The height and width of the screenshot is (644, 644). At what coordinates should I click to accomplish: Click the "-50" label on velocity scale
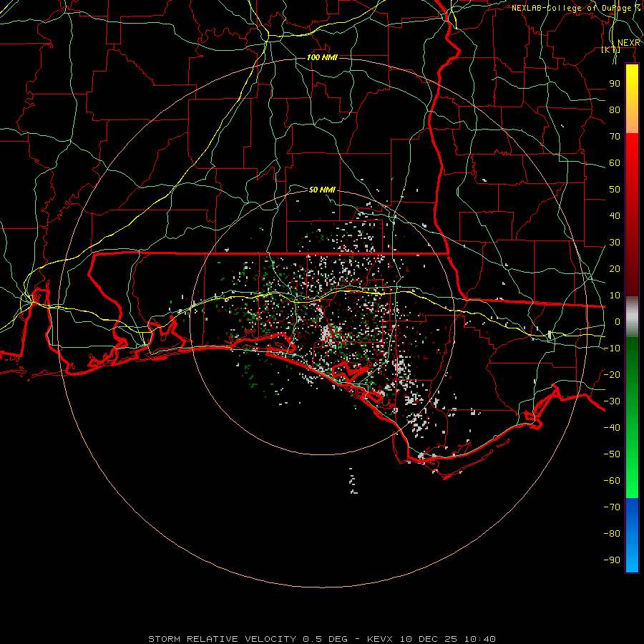pos(612,454)
